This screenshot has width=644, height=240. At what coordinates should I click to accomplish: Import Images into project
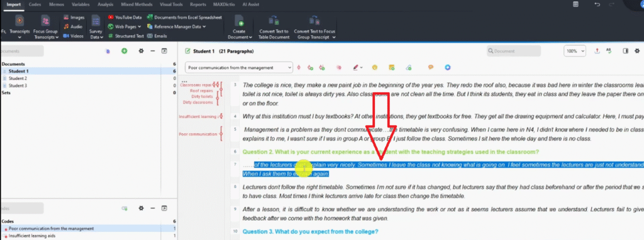(74, 17)
